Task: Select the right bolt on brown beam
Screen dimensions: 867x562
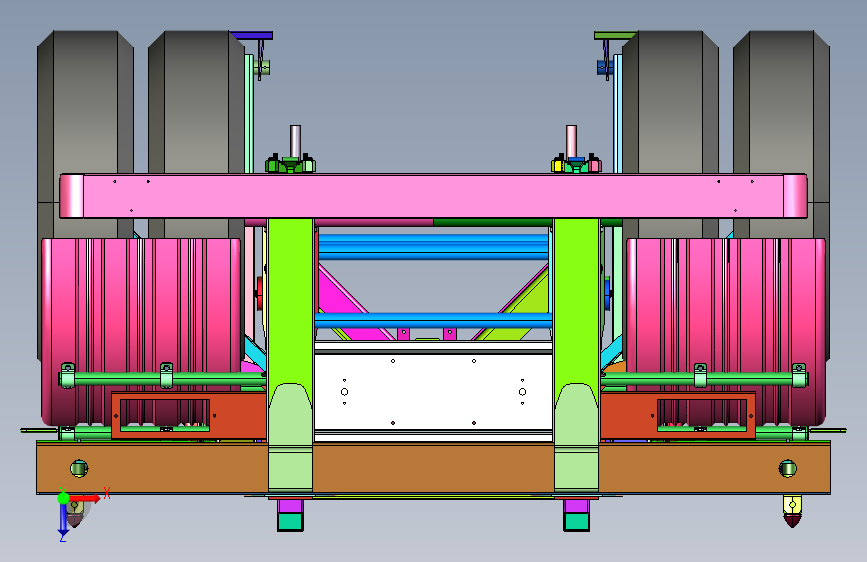Action: [x=787, y=469]
